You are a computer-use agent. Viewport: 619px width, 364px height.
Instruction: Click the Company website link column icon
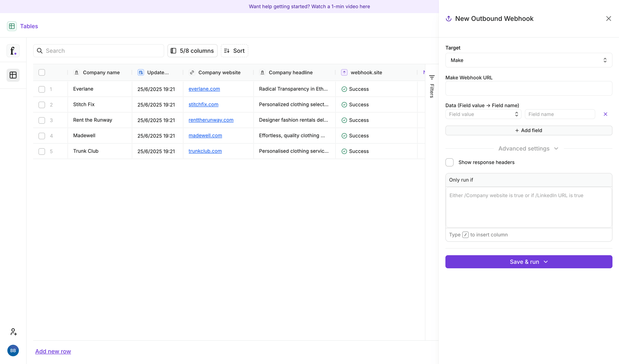click(192, 72)
